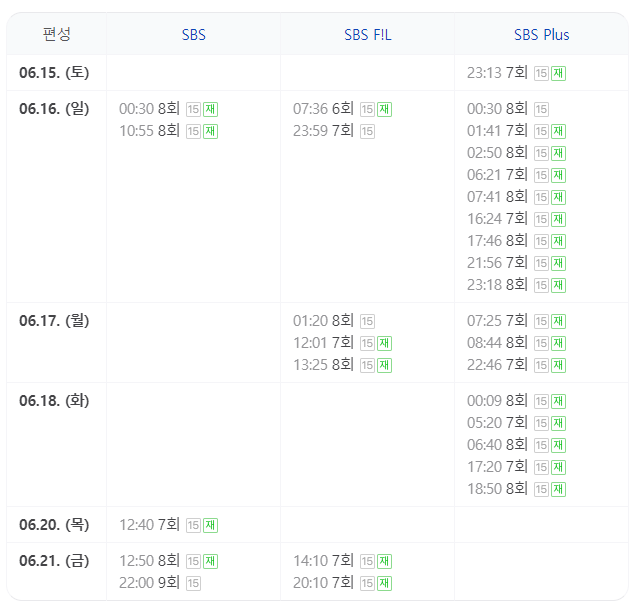This screenshot has width=640, height=615.
Task: Select the 06.21. (금) date row label
Action: pyautogui.click(x=54, y=561)
